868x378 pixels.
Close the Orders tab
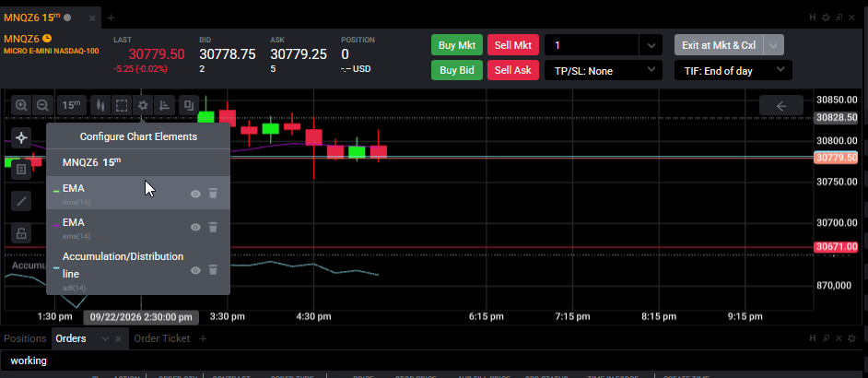click(x=117, y=338)
